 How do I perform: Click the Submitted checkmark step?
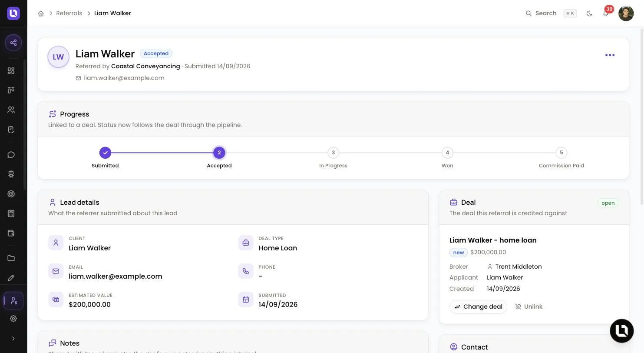coord(105,153)
